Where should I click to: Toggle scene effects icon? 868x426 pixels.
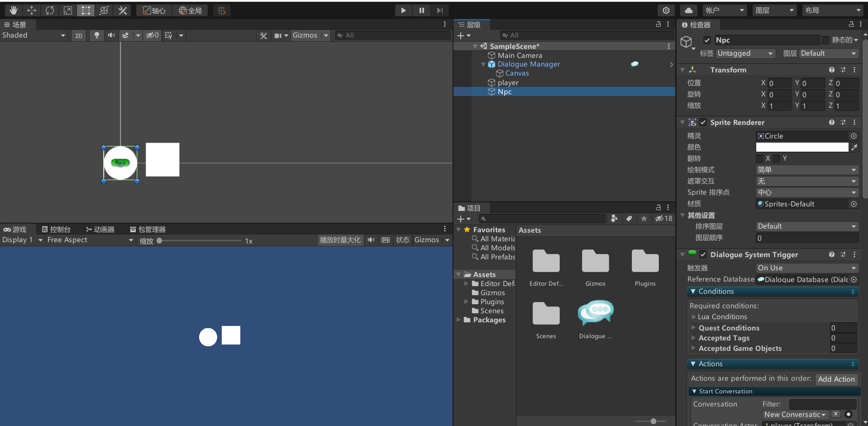click(125, 35)
